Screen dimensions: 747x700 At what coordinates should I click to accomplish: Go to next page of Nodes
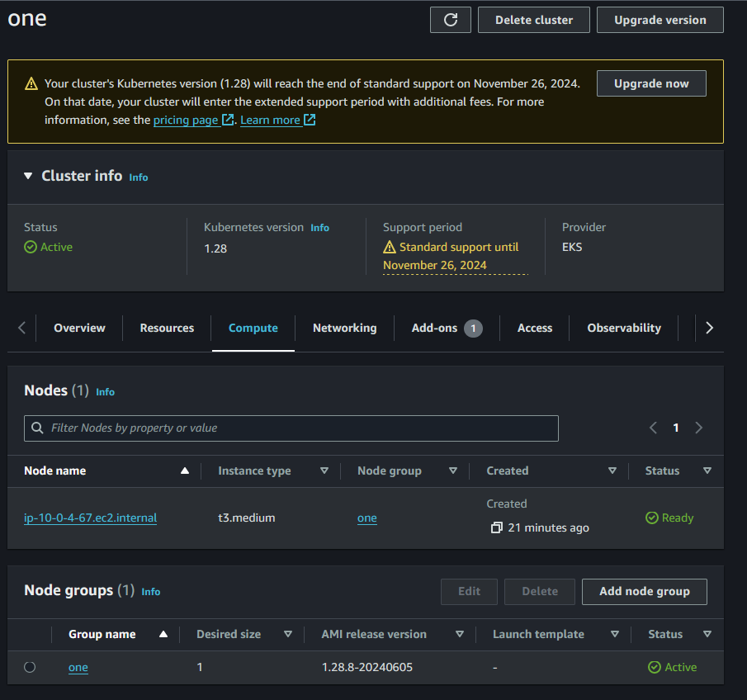click(699, 428)
